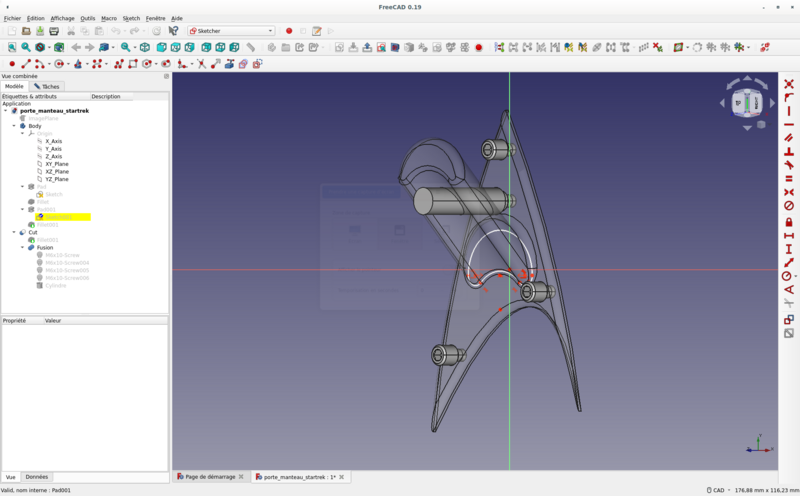Click the front view cube icon
The width and height of the screenshot is (800, 496).
point(162,47)
